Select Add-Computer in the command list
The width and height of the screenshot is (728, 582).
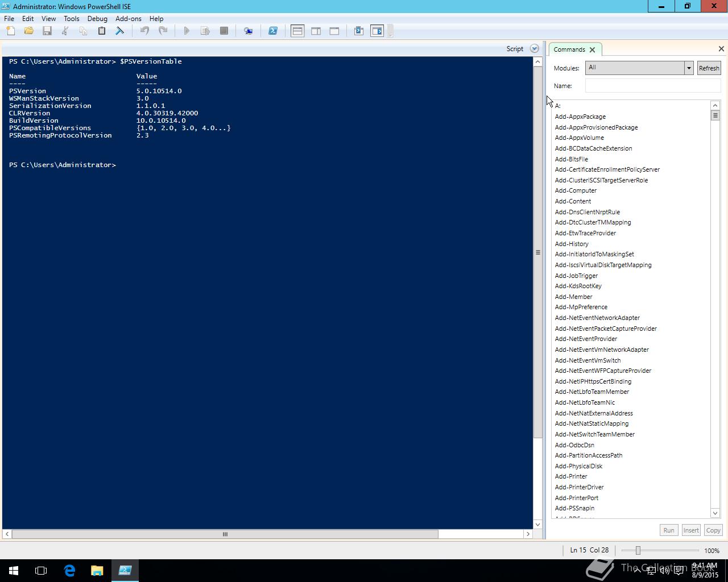[x=576, y=190]
